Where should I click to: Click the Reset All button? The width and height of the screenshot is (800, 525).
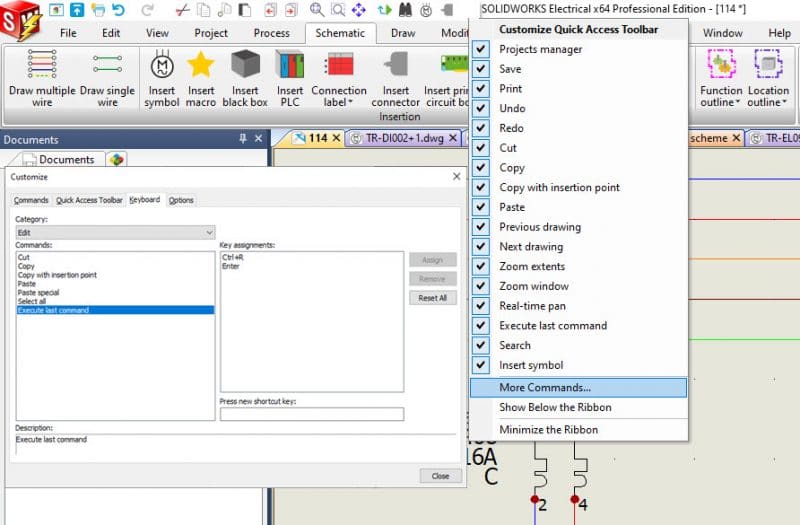[433, 298]
